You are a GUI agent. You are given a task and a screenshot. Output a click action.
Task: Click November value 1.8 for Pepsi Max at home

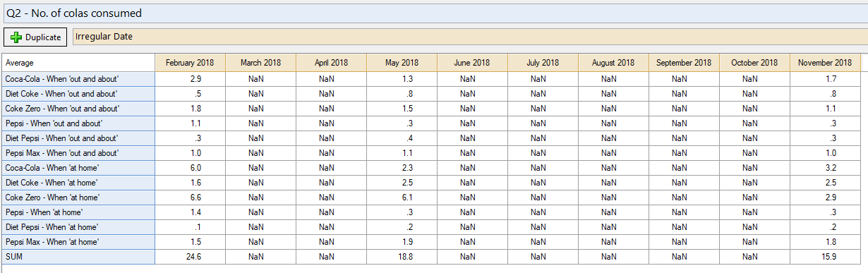(x=825, y=242)
